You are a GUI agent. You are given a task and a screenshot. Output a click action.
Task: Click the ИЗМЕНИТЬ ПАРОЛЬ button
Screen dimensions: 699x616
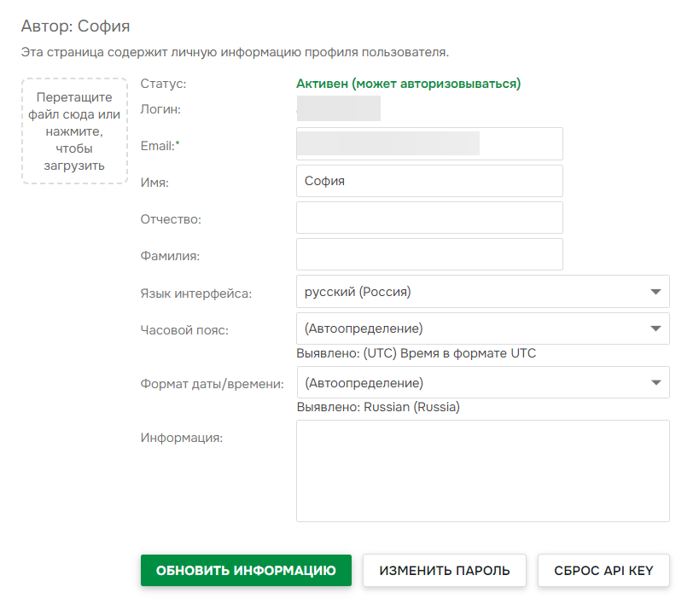[444, 570]
